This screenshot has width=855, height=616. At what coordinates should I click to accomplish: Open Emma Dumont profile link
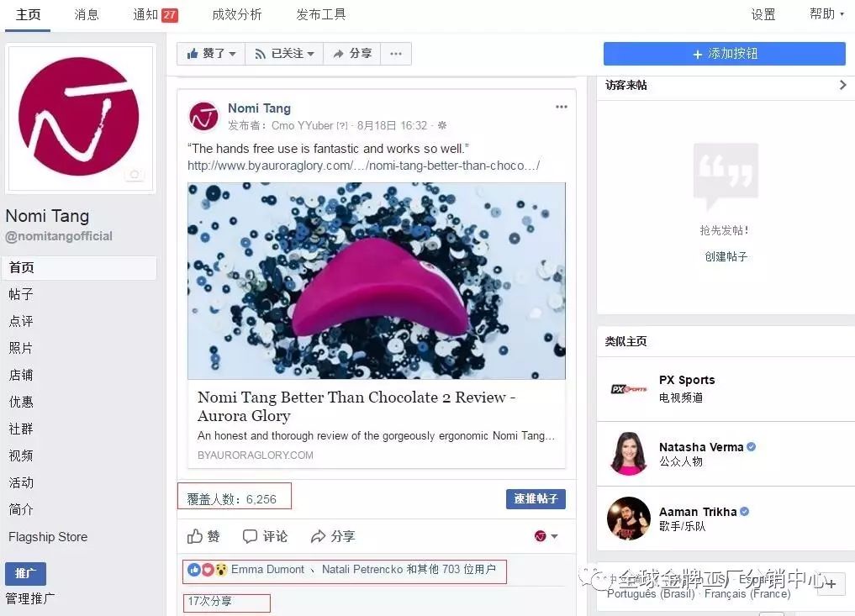pyautogui.click(x=267, y=569)
